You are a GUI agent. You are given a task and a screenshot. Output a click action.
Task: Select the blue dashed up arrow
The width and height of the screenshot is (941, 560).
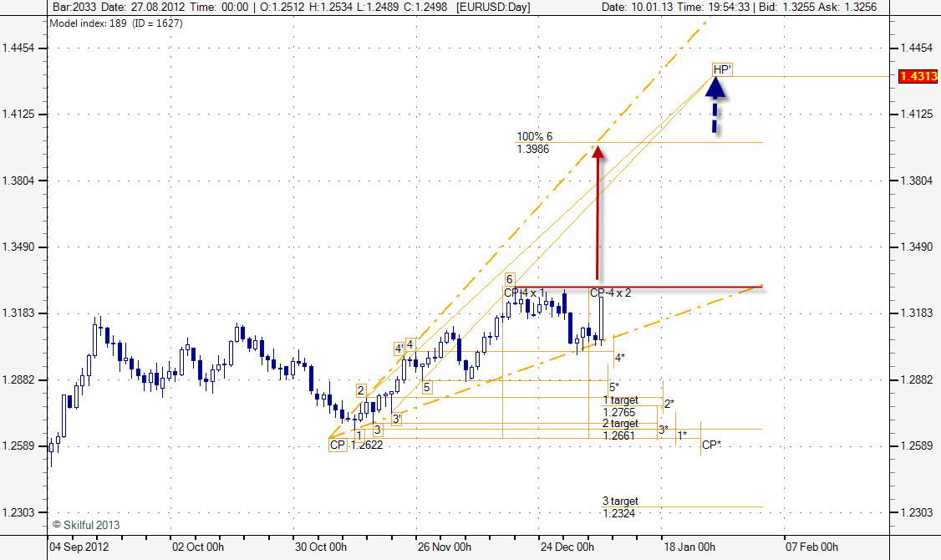coord(715,107)
